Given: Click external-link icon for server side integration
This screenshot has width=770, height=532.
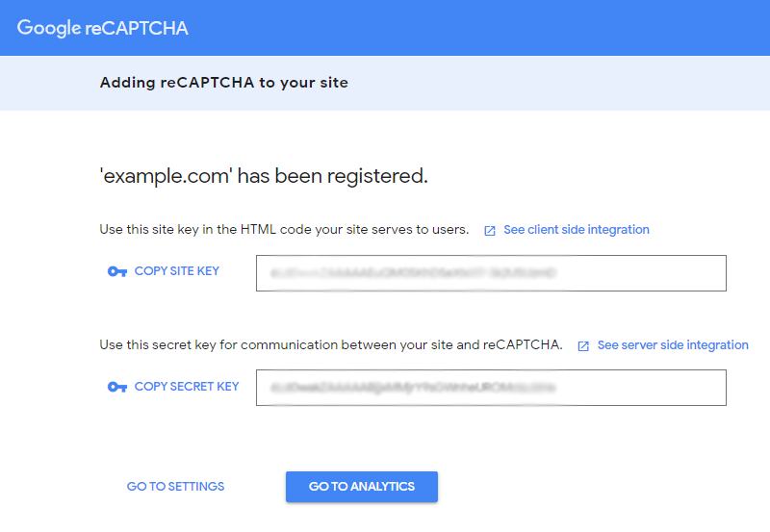Looking at the screenshot, I should pos(583,346).
